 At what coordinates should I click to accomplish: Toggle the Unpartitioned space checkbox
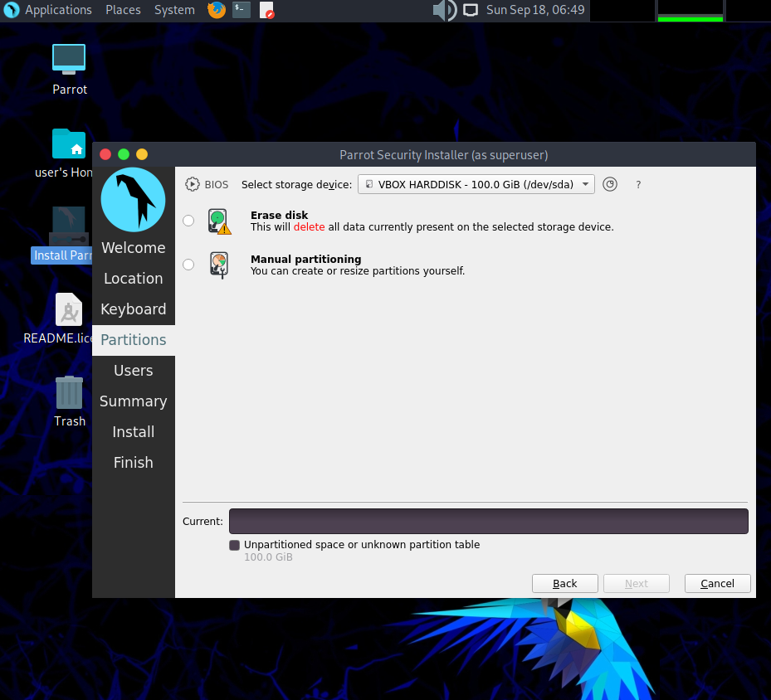[x=234, y=545]
